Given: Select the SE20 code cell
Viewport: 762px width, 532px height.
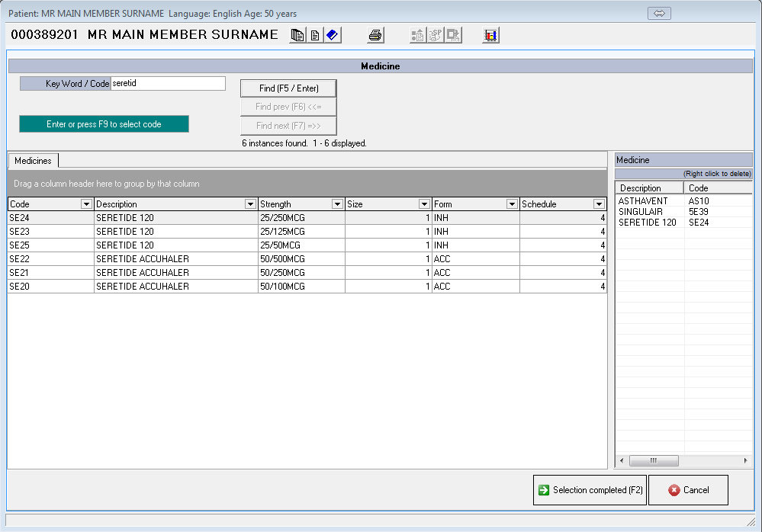Looking at the screenshot, I should (50, 287).
